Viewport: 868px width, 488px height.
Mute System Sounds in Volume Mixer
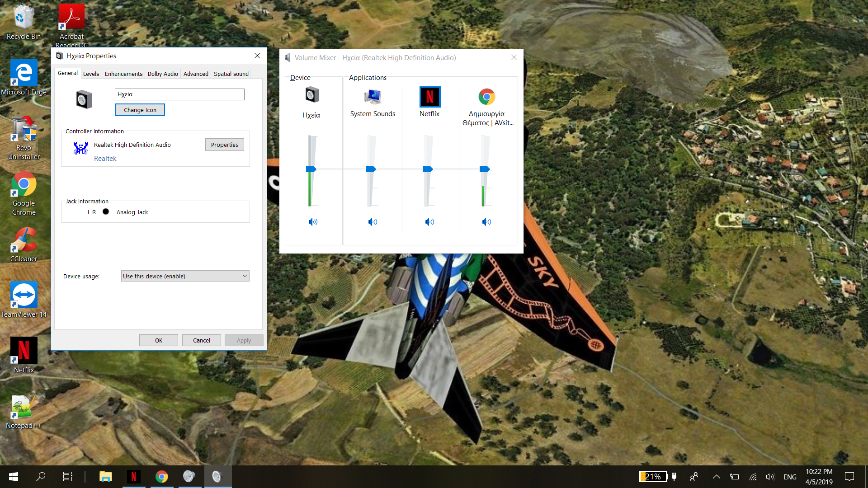tap(373, 222)
